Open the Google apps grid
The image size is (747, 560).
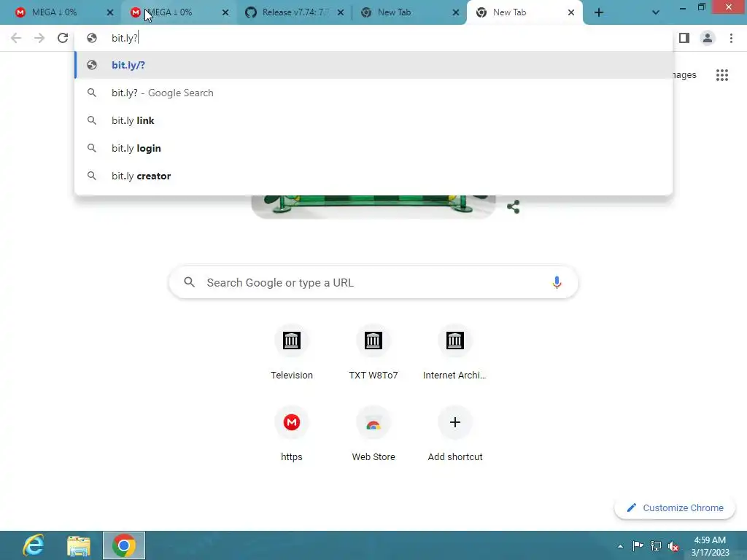[x=722, y=75]
